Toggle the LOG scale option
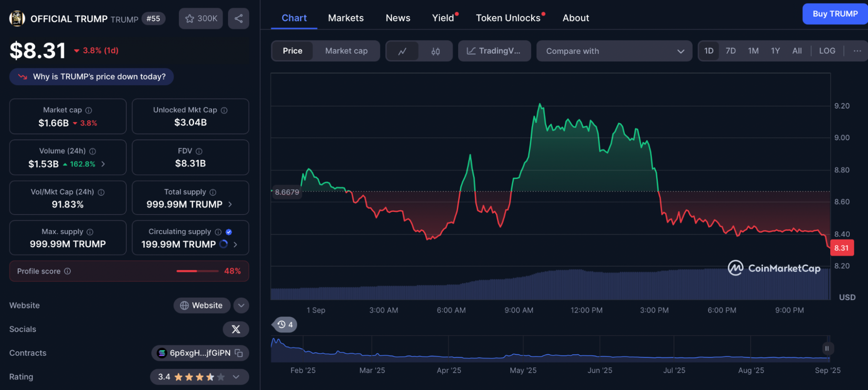This screenshot has width=868, height=390. click(827, 51)
